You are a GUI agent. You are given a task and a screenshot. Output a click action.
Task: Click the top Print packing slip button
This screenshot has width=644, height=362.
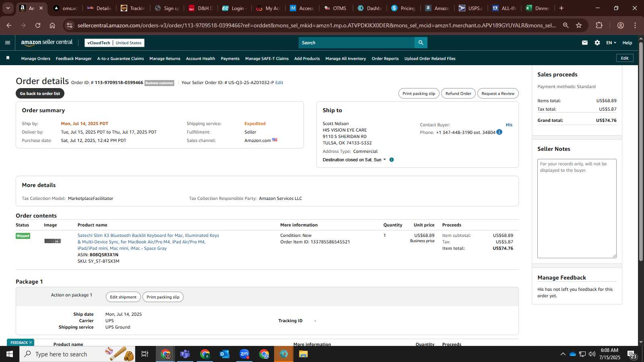(419, 93)
